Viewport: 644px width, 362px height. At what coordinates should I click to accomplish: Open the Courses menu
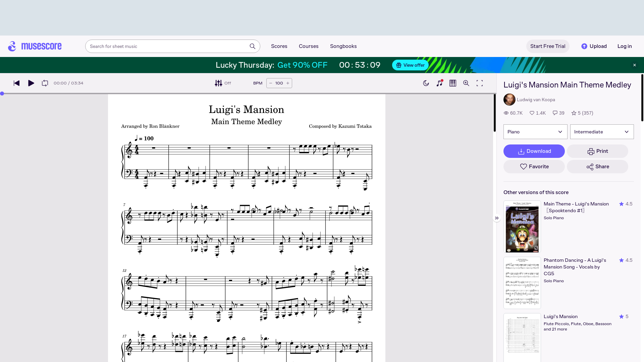click(309, 46)
